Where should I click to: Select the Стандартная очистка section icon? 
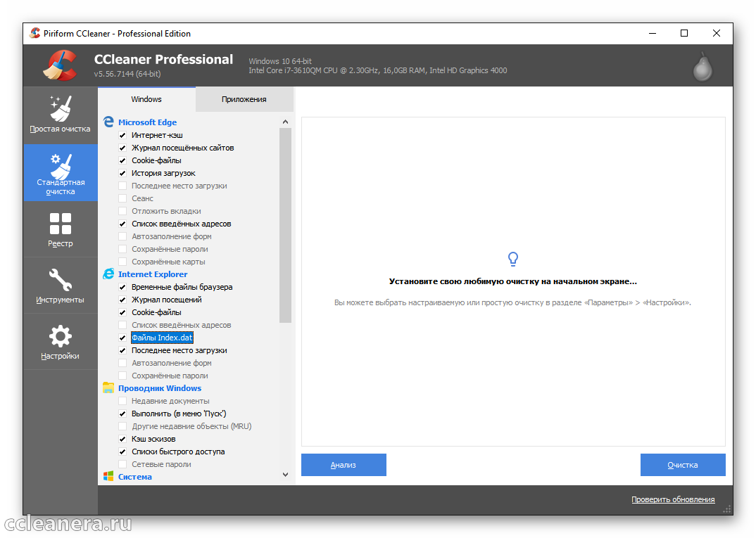[60, 166]
